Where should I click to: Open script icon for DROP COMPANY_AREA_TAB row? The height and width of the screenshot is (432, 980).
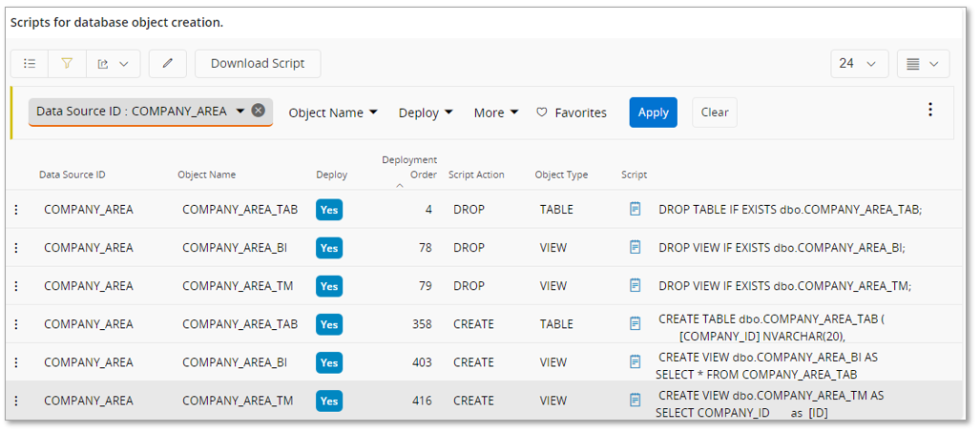point(635,209)
